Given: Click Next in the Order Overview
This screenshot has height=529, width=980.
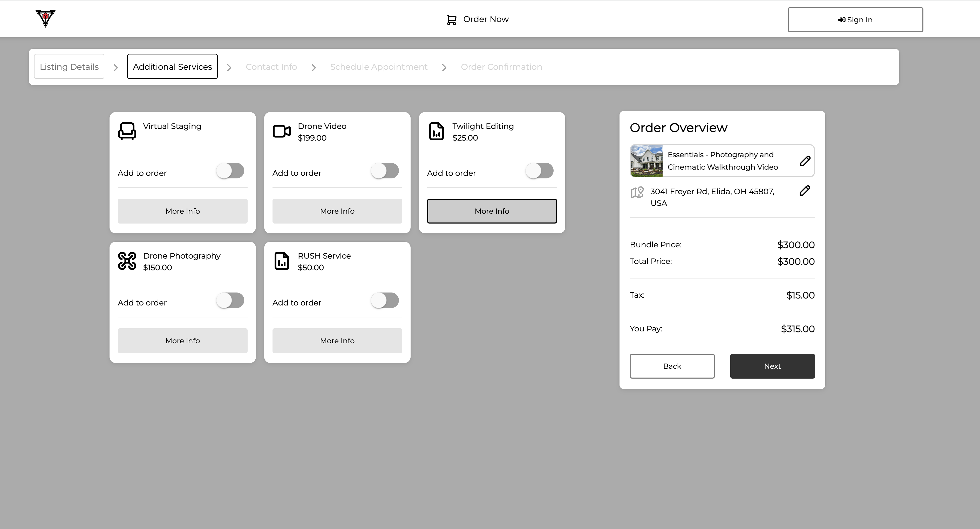Looking at the screenshot, I should (772, 366).
